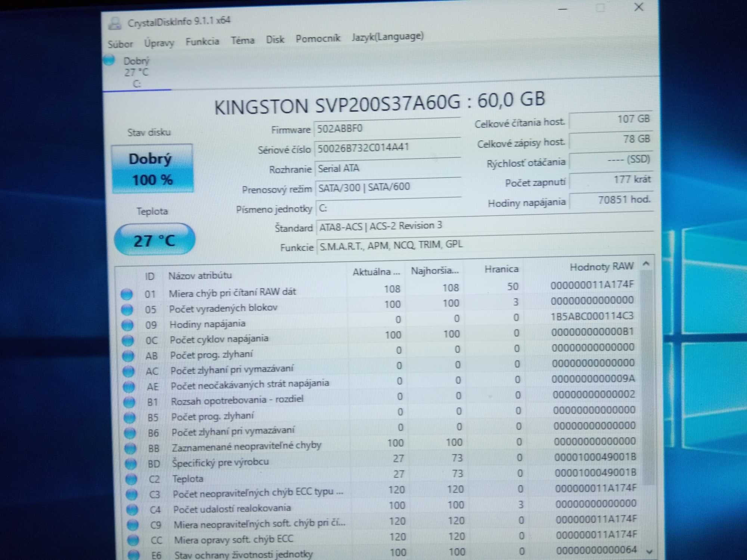The height and width of the screenshot is (560, 747).
Task: Click the status icon for attribute C4
Action: tap(132, 510)
